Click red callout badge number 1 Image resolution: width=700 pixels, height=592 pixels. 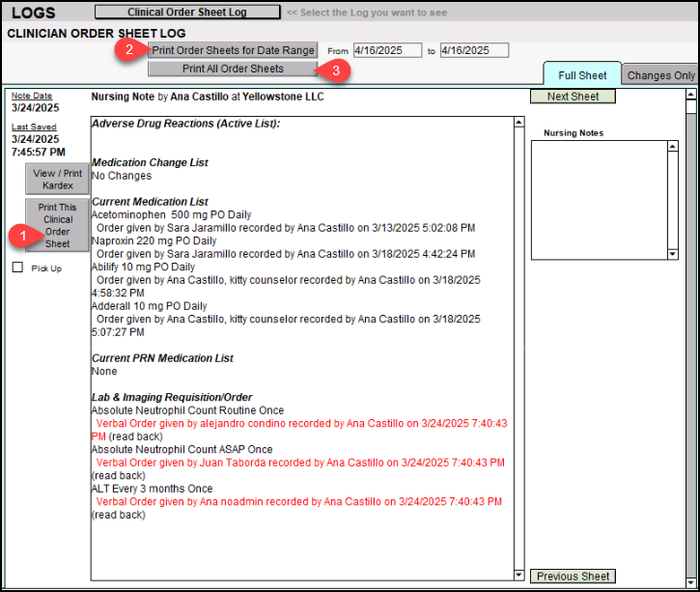pos(18,234)
